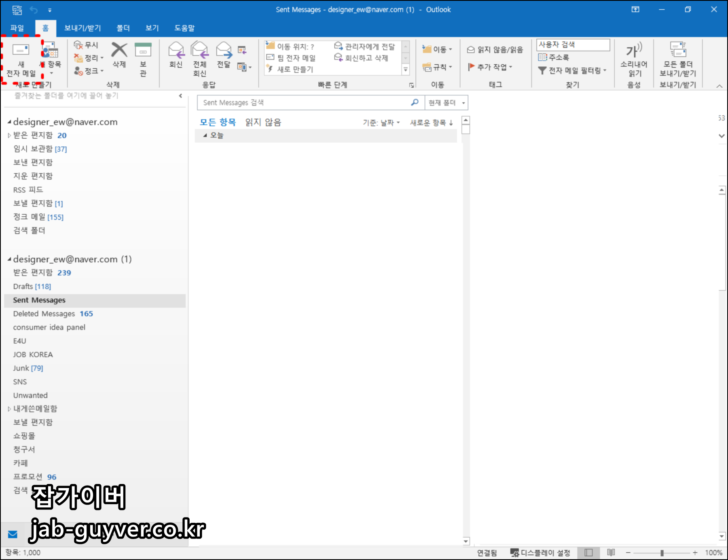Adjust the zoom slider at bottom right
This screenshot has width=728, height=560.
[x=662, y=552]
